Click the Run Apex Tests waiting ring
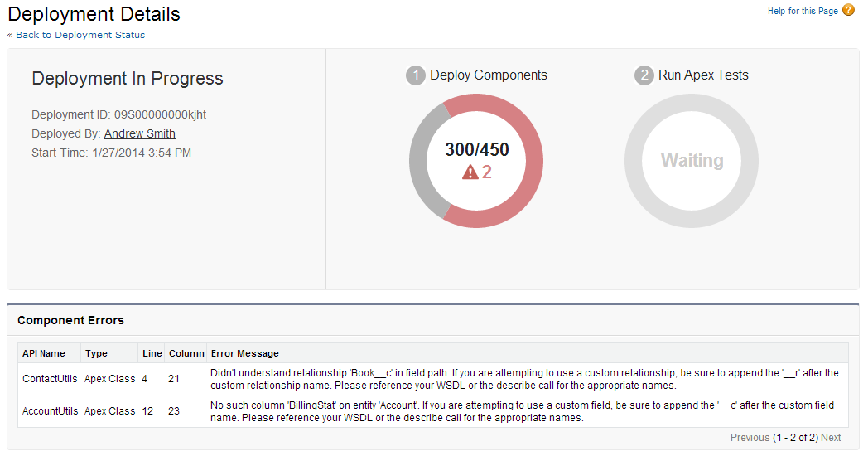 [x=692, y=161]
